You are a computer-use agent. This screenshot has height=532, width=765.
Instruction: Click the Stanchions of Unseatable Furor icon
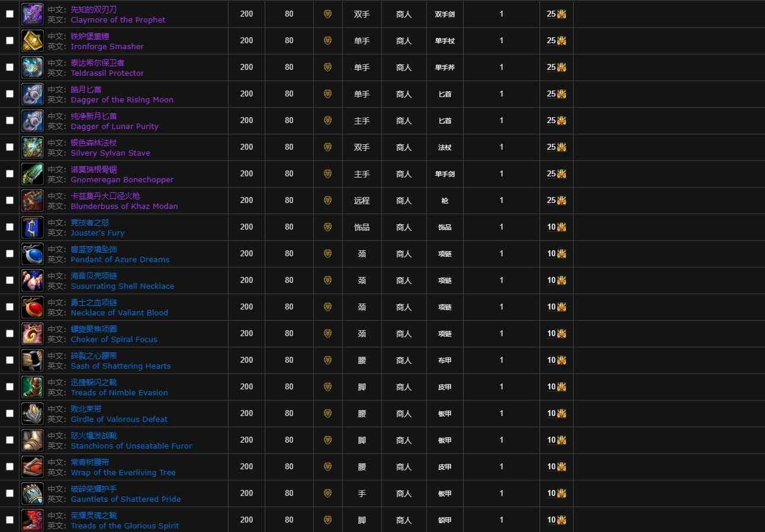tap(33, 440)
